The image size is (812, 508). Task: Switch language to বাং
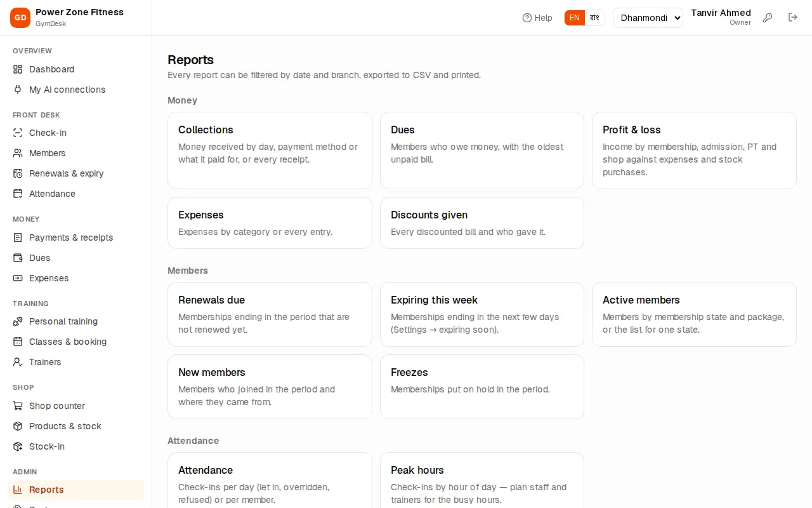tap(594, 18)
